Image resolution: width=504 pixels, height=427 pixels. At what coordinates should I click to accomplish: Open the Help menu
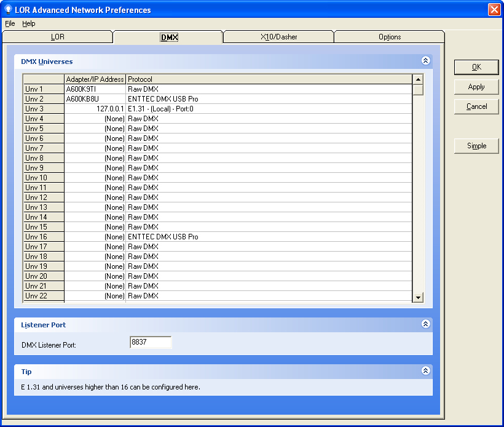pyautogui.click(x=28, y=23)
